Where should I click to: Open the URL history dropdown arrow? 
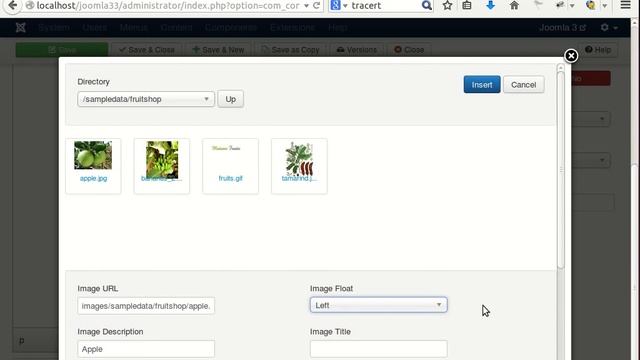click(306, 6)
